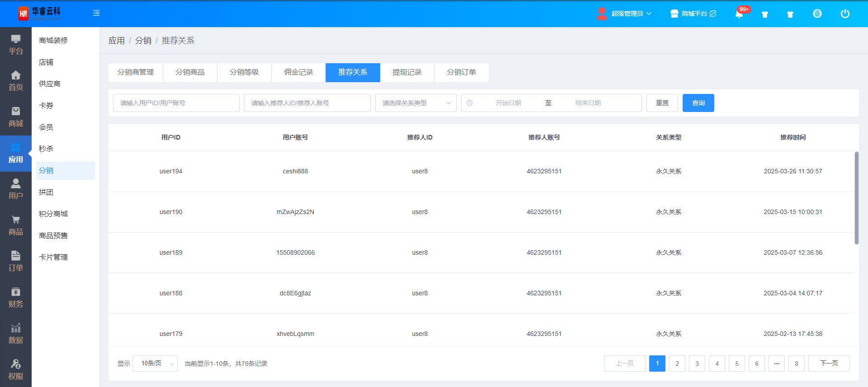This screenshot has width=868, height=387.
Task: Click the table's vertical scrollbar
Action: 856,198
